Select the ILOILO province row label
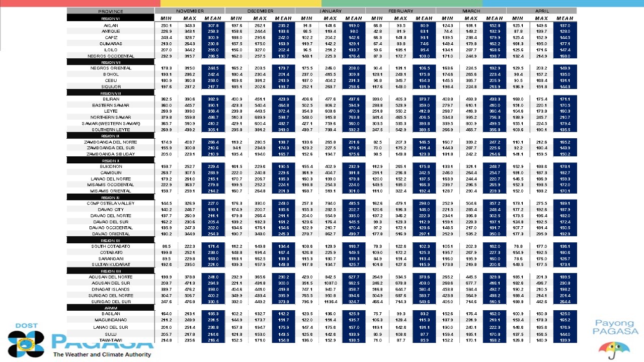 pyautogui.click(x=111, y=50)
